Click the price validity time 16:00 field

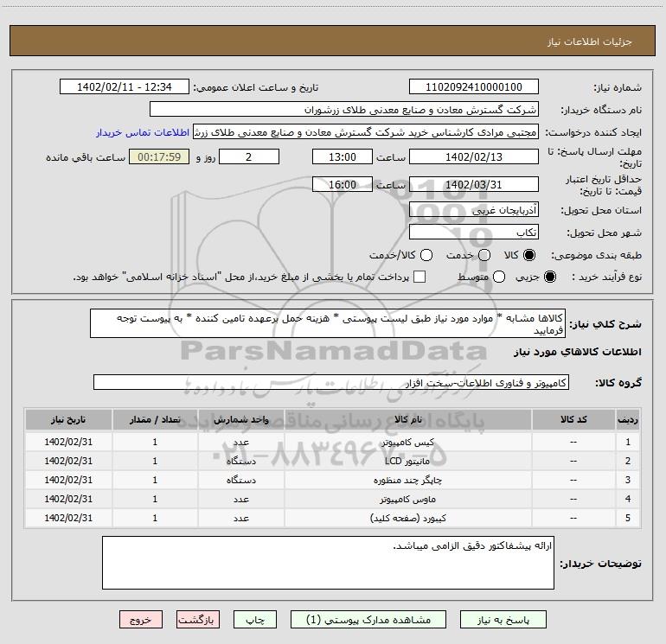tap(343, 184)
